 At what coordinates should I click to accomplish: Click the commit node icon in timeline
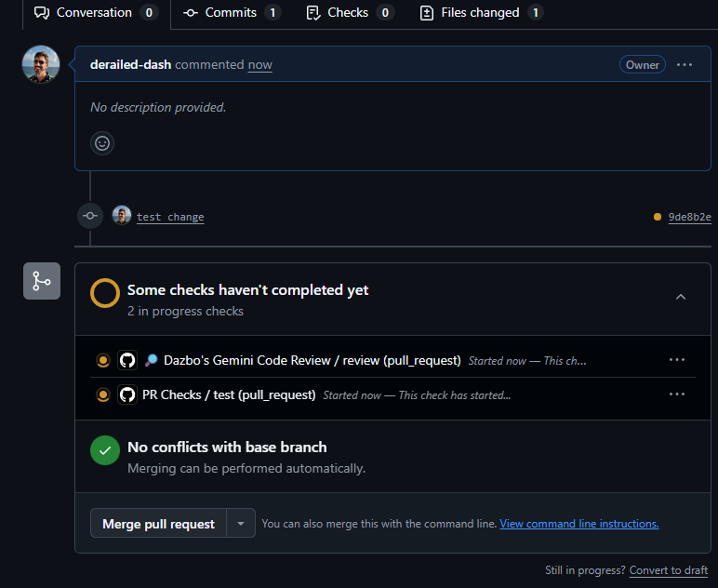pyautogui.click(x=90, y=216)
